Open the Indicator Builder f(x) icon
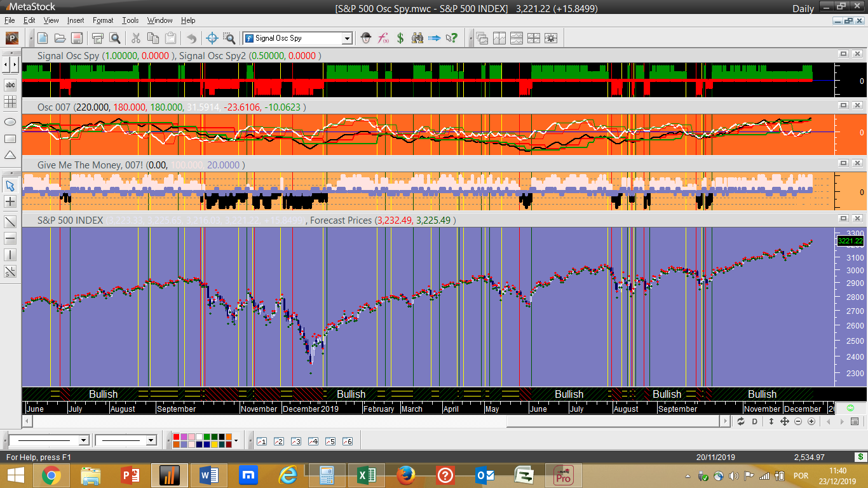Image resolution: width=868 pixels, height=488 pixels. pos(383,38)
